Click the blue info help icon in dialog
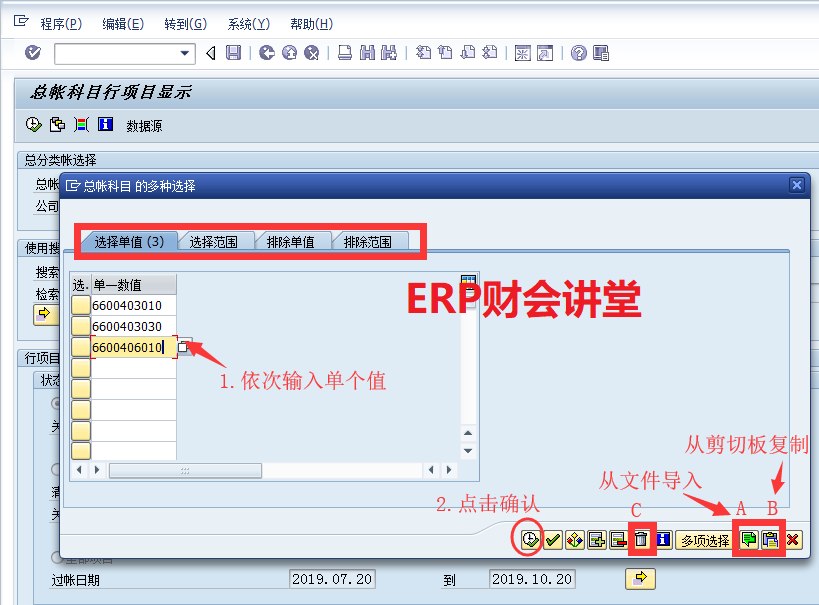This screenshot has height=605, width=819. click(663, 539)
